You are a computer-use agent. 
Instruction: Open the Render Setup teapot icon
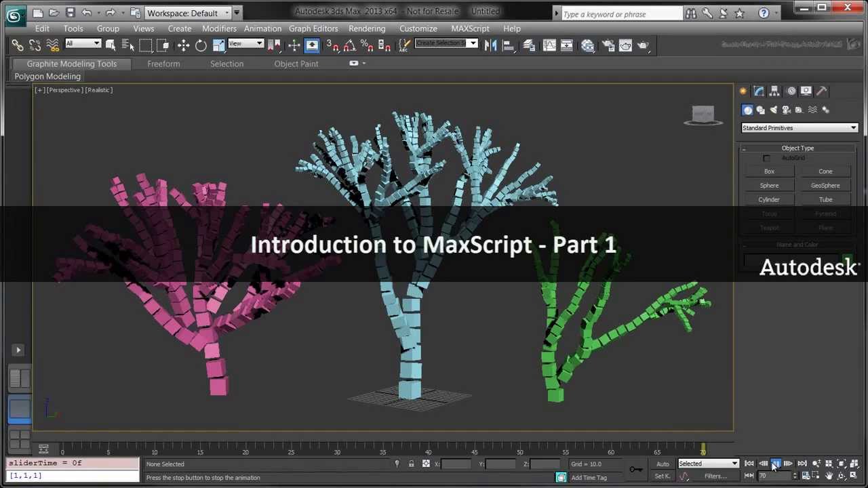[608, 45]
